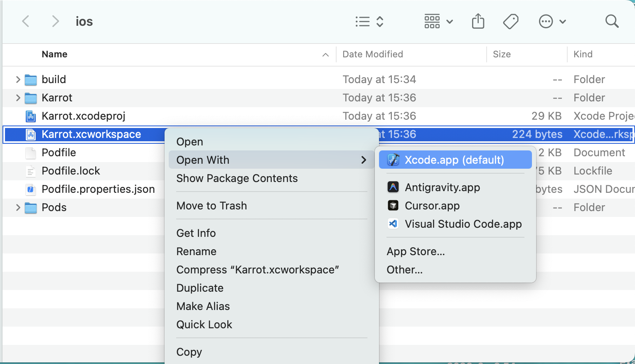Viewport: 635px width, 364px height.
Task: Click the Podfile.properties.json file icon
Action: pos(31,189)
